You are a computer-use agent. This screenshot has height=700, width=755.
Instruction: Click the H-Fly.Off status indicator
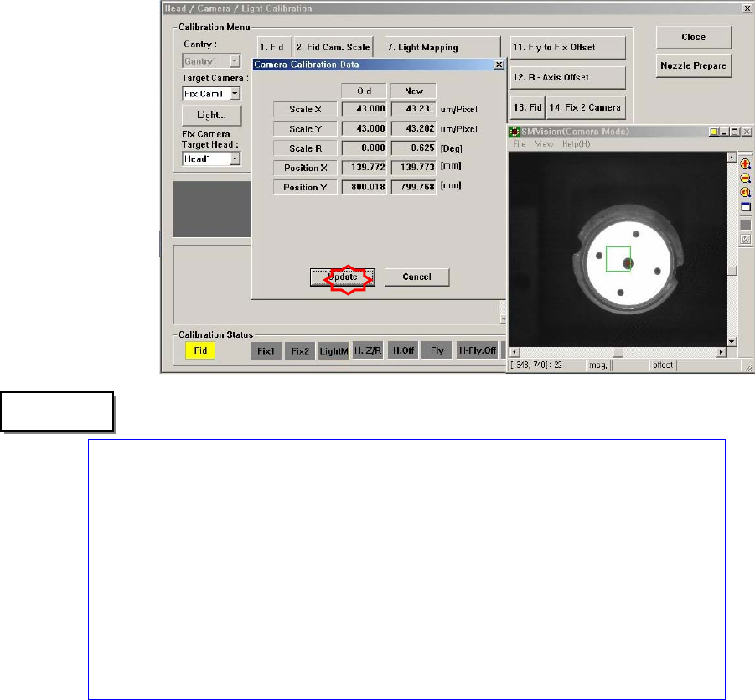pyautogui.click(x=478, y=350)
